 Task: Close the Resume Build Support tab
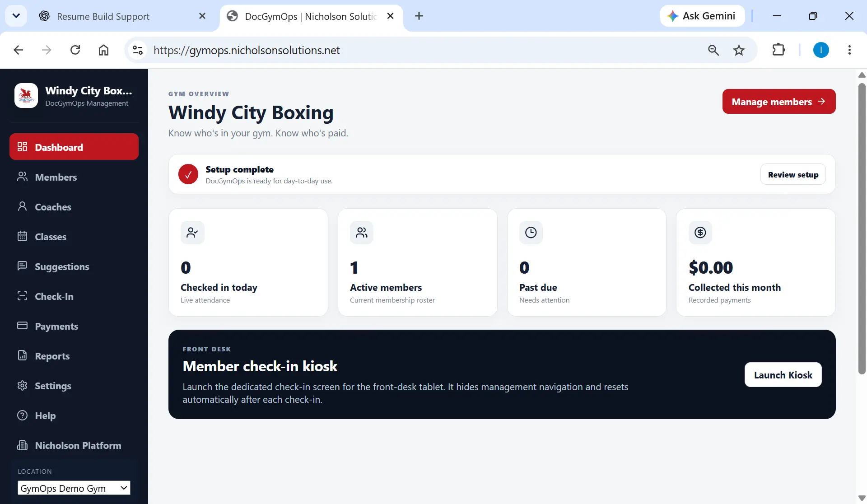coord(202,16)
